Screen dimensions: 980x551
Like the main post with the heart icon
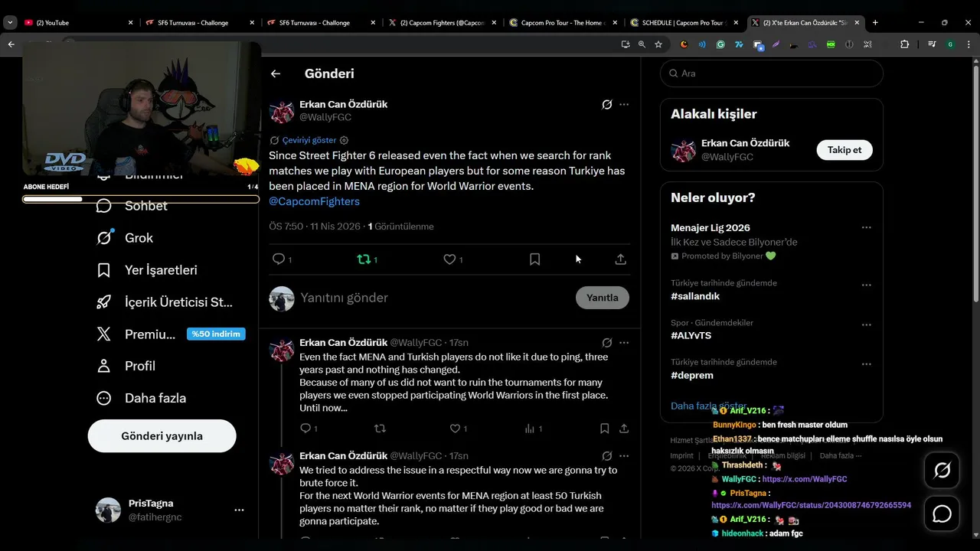pyautogui.click(x=449, y=259)
